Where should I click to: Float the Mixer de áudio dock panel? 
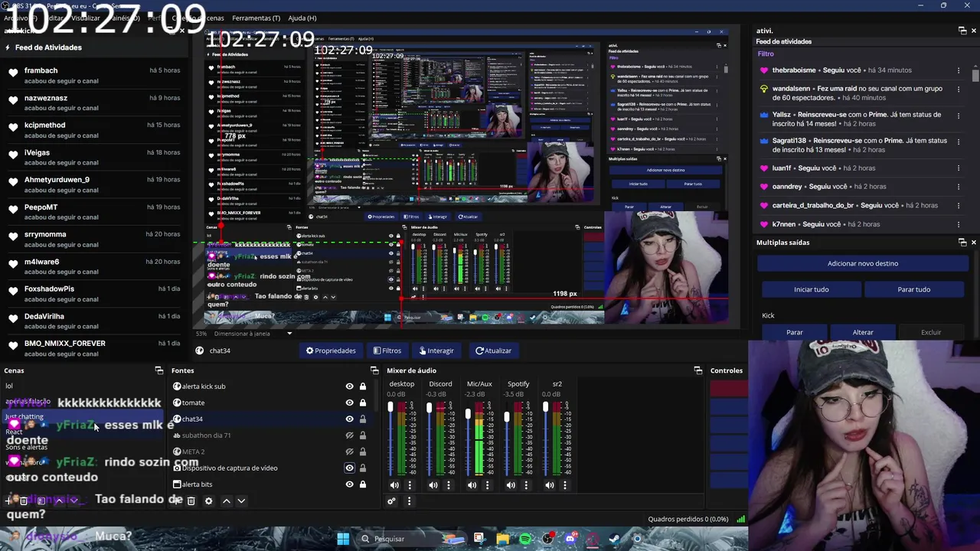click(x=698, y=370)
